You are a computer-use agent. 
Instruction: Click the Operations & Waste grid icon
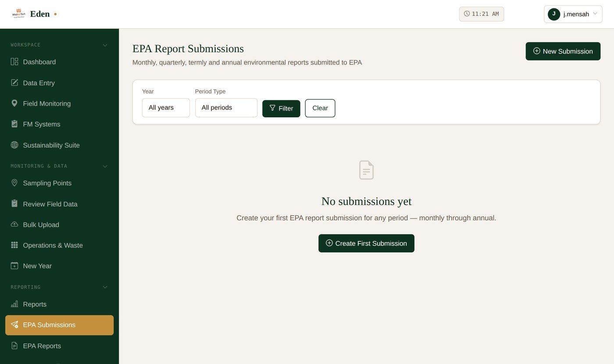pyautogui.click(x=14, y=245)
